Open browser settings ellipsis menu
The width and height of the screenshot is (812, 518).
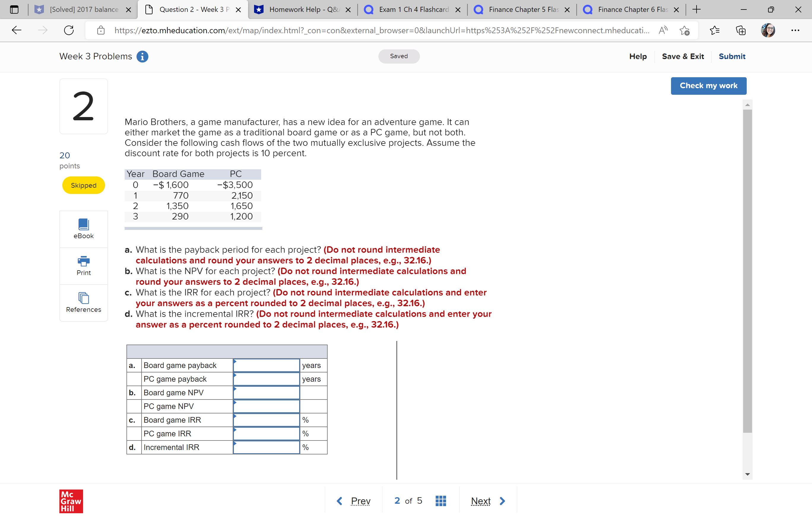click(795, 30)
